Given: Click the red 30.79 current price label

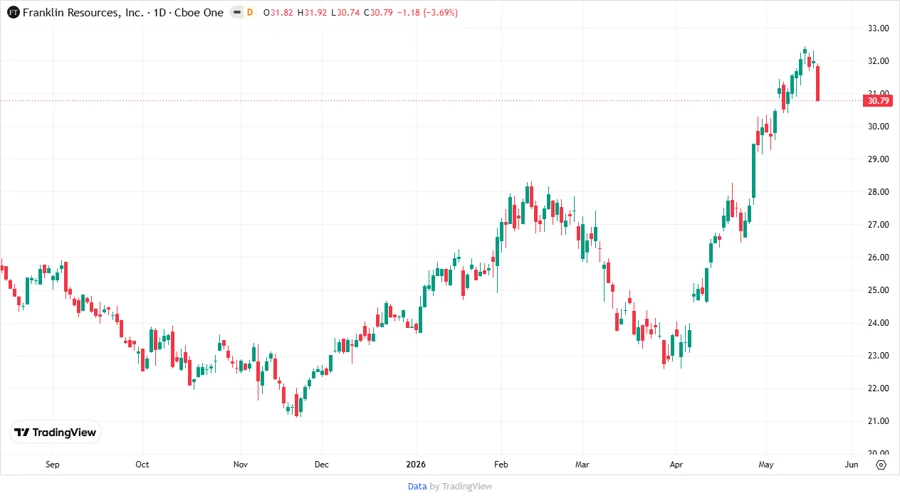Looking at the screenshot, I should pyautogui.click(x=878, y=101).
